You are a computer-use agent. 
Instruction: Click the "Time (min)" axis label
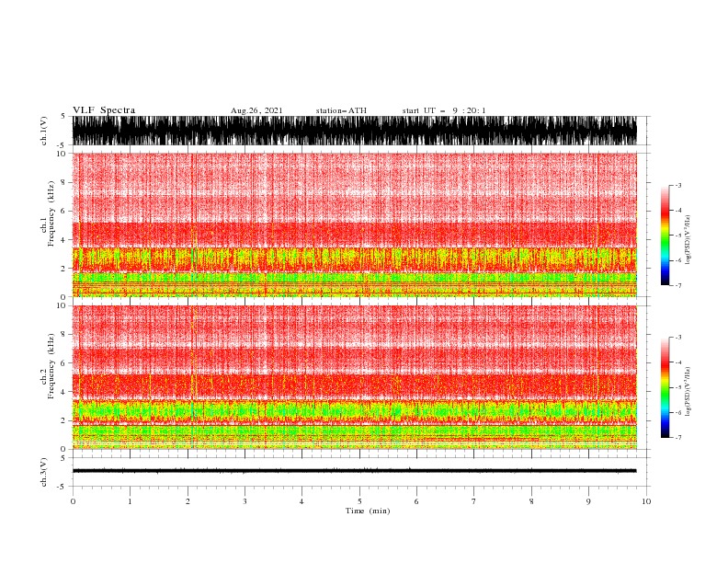tap(368, 511)
